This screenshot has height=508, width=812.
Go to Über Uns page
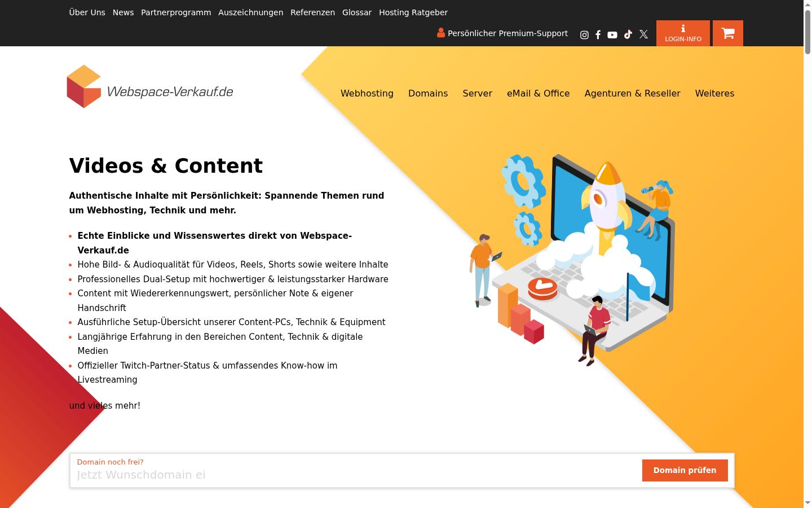coord(87,12)
